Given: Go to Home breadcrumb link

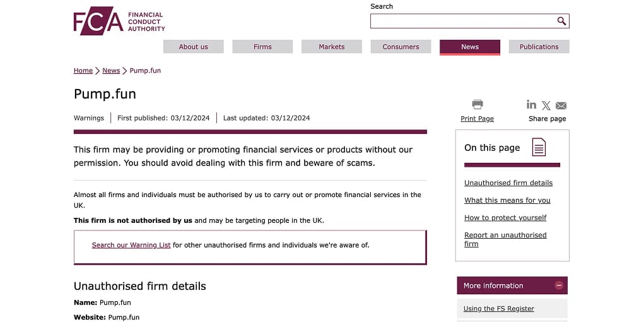Looking at the screenshot, I should 83,70.
